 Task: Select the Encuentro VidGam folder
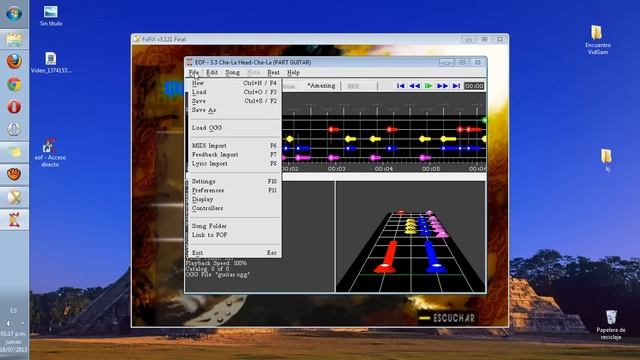(x=598, y=40)
